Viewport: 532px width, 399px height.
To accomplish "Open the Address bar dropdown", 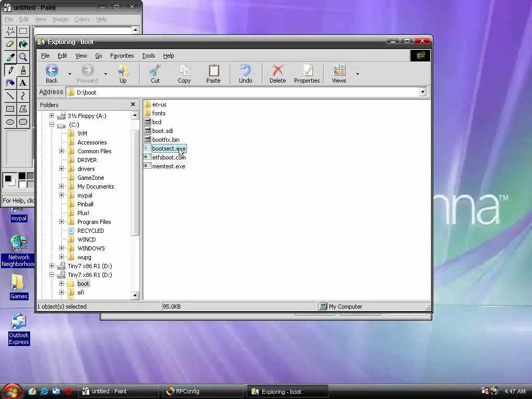I will coord(423,92).
